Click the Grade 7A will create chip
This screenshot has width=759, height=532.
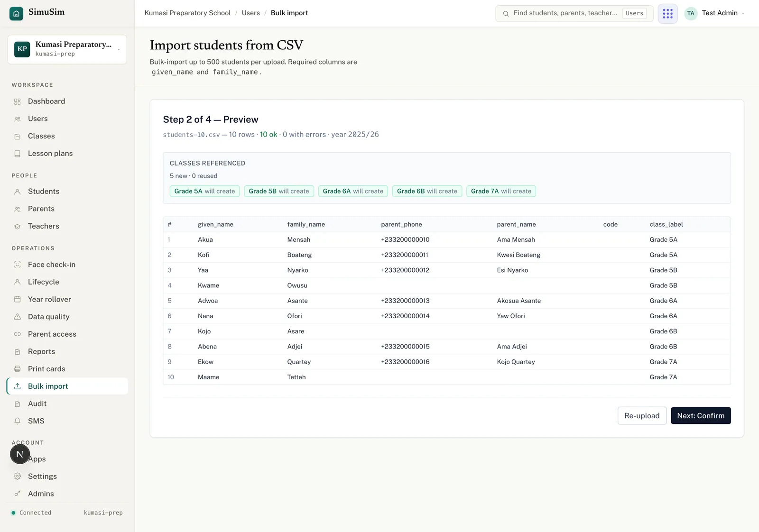tap(501, 191)
